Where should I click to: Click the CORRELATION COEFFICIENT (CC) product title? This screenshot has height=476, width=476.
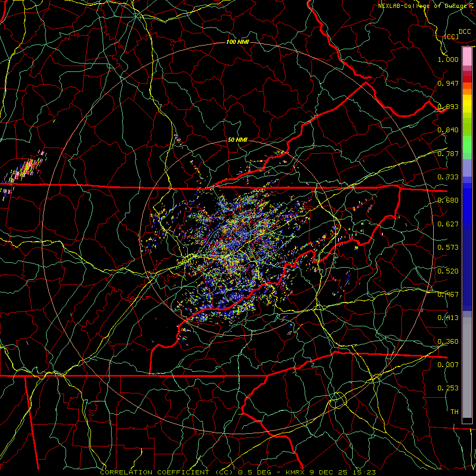(167, 472)
